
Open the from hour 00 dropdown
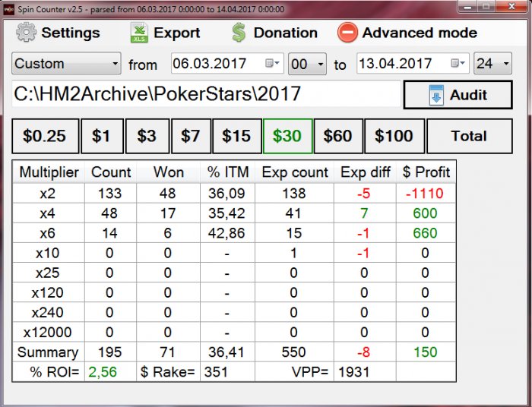(x=307, y=64)
